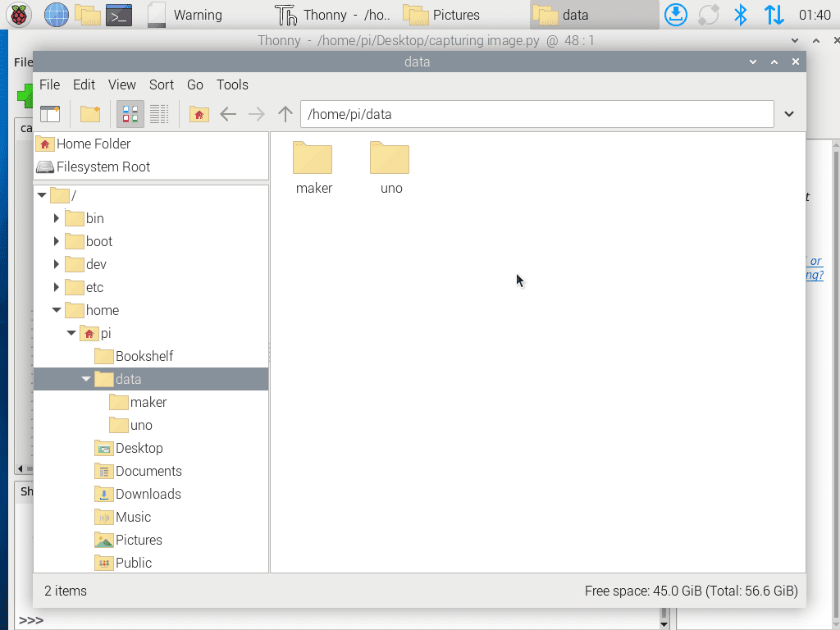The image size is (840, 630).
Task: Go back using the back arrow icon
Action: (228, 113)
